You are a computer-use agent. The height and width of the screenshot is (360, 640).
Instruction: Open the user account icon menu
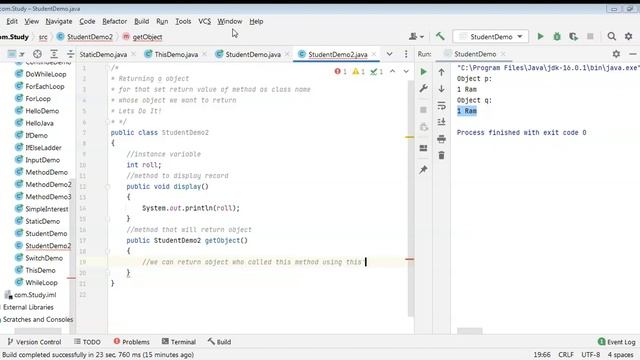pos(416,37)
